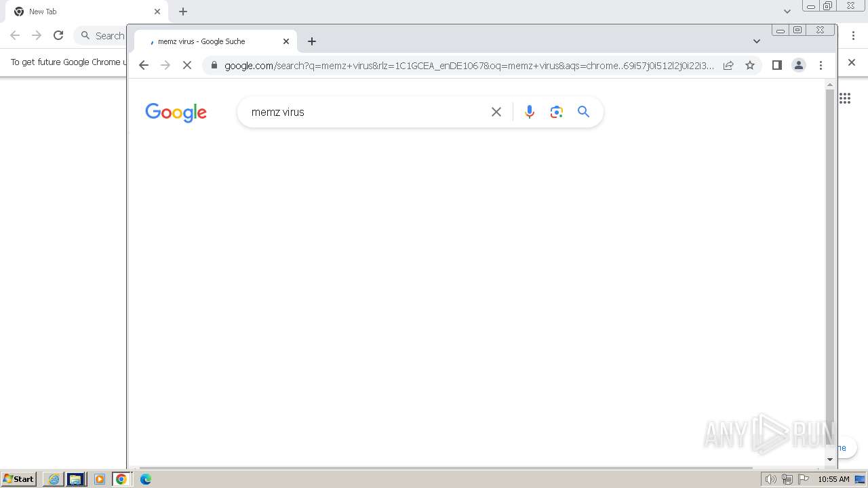Viewport: 868px width, 488px height.
Task: Show desktop button at taskbar end
Action: click(861, 479)
